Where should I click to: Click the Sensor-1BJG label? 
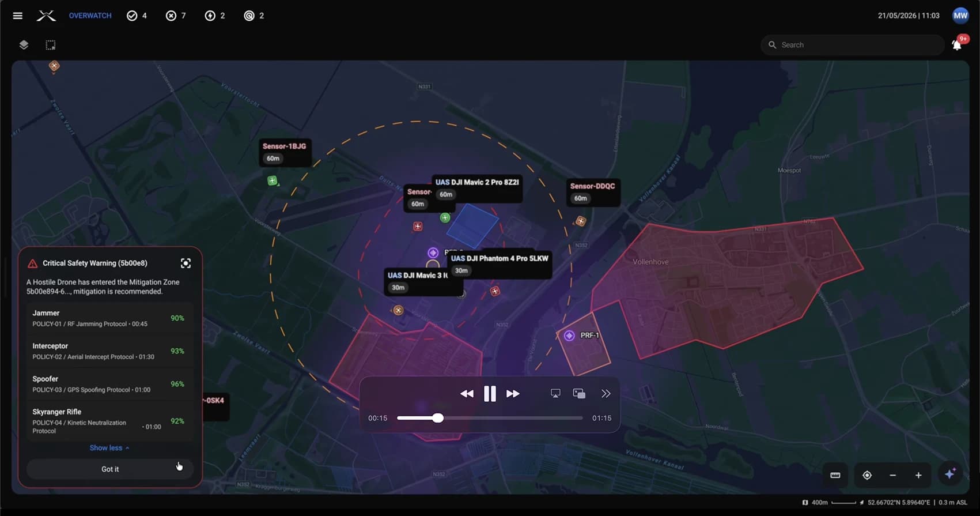pyautogui.click(x=285, y=152)
